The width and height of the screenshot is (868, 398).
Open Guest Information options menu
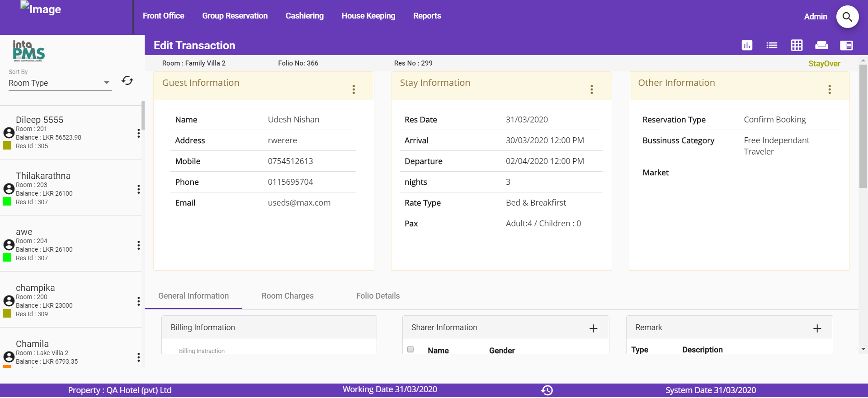[x=354, y=89]
